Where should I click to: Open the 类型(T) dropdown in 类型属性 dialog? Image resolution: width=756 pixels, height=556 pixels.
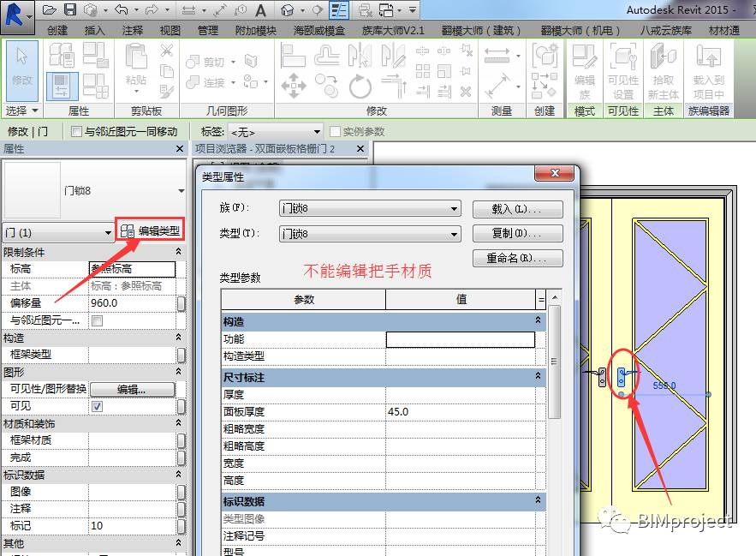click(370, 234)
